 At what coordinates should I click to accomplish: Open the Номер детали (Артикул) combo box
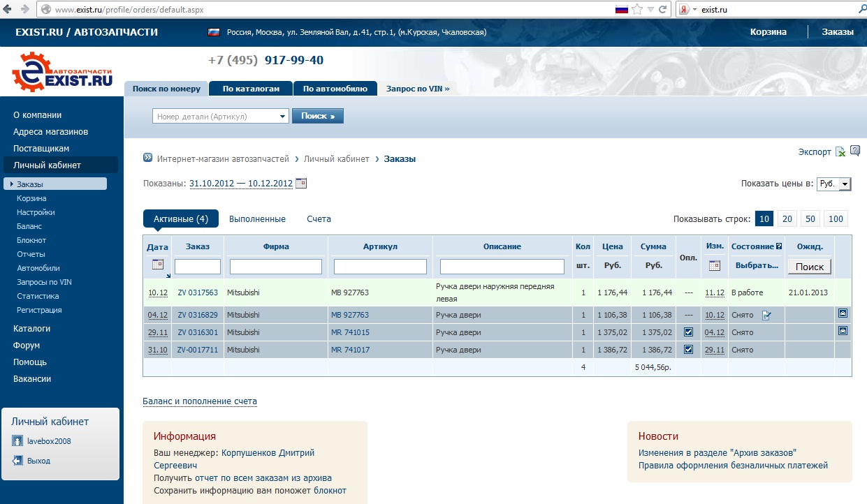[221, 117]
